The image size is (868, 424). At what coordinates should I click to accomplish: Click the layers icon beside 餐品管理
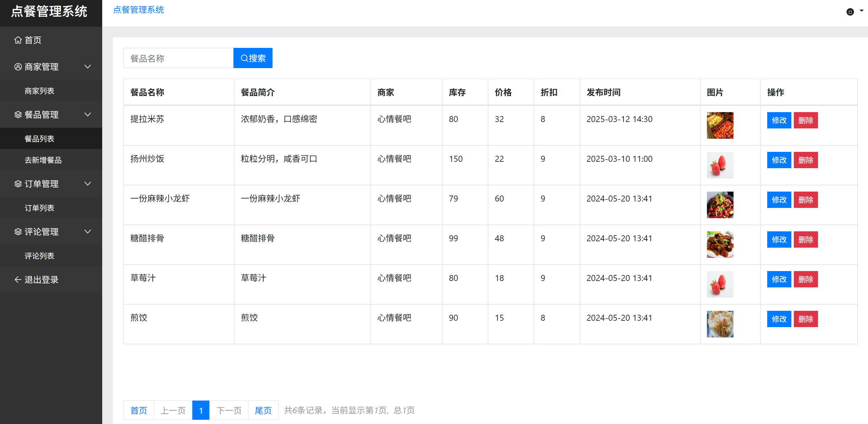click(x=18, y=115)
